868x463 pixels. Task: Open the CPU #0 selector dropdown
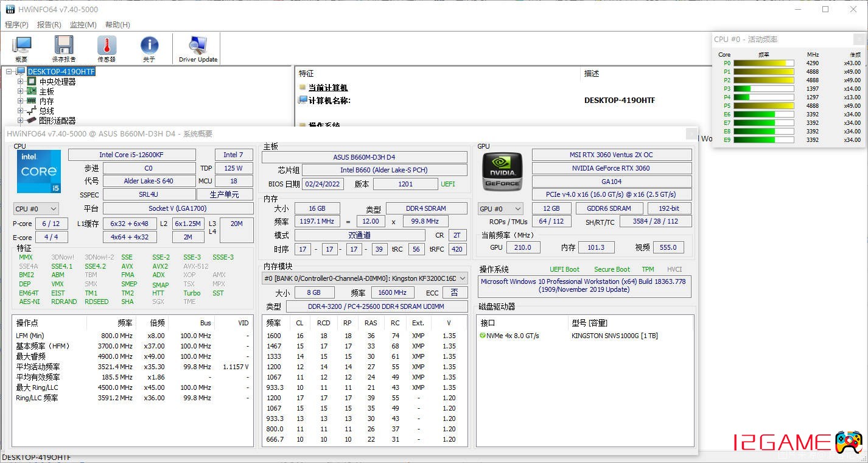point(36,208)
